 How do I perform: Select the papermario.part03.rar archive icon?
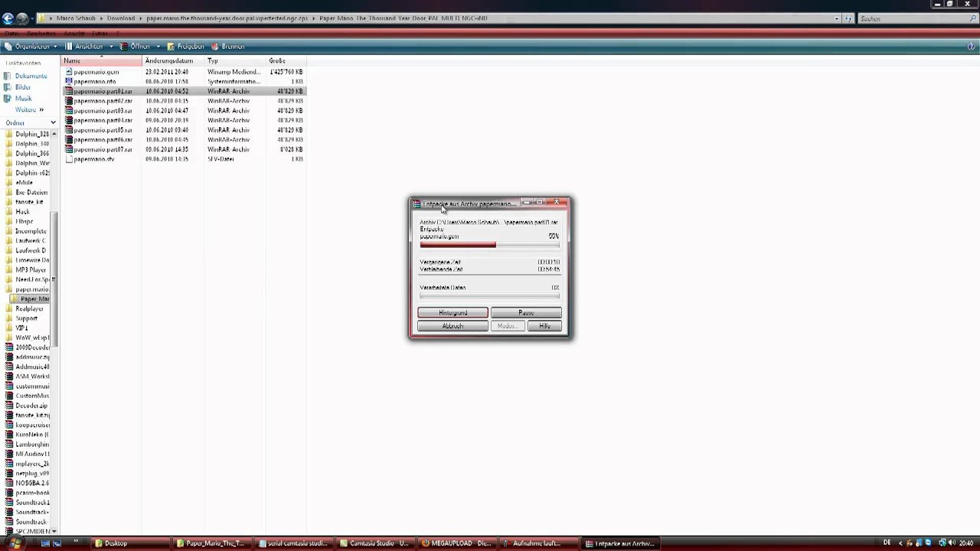pyautogui.click(x=69, y=110)
